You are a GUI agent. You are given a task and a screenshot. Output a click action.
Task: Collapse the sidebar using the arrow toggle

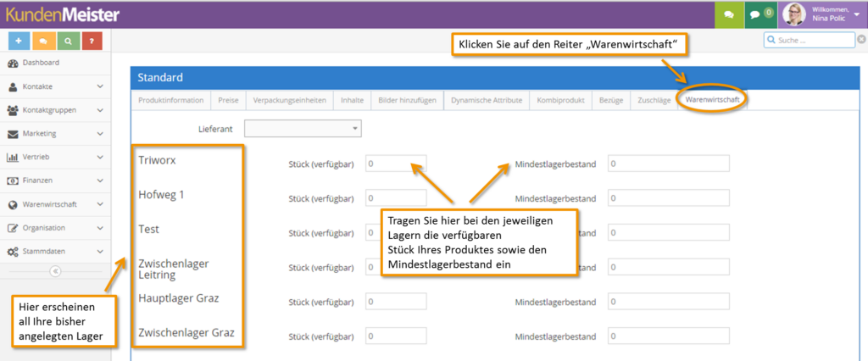(55, 271)
